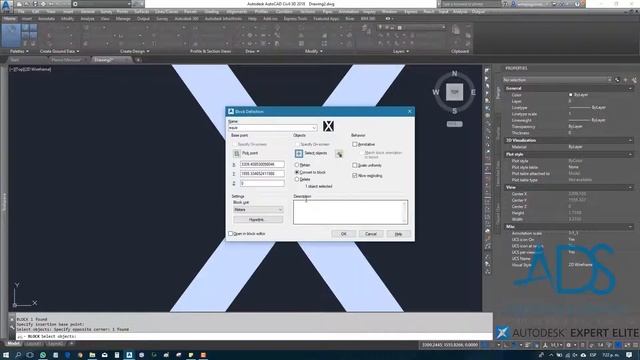The width and height of the screenshot is (640, 360).
Task: Enable the Annotative checkbox
Action: (x=355, y=144)
